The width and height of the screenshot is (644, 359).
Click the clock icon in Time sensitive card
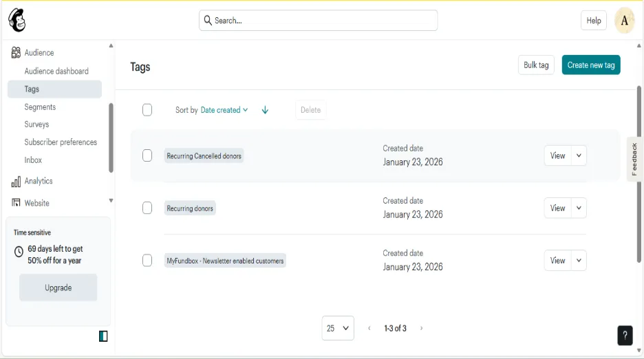19,252
